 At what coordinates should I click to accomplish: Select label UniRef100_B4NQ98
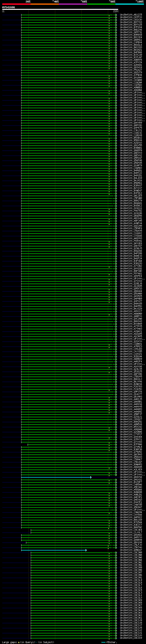(x=131, y=492)
